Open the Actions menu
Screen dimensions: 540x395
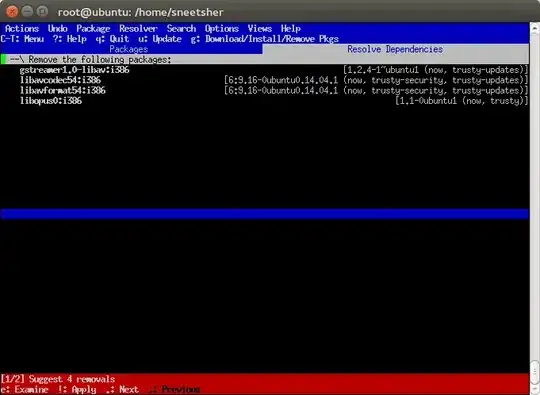click(x=22, y=29)
